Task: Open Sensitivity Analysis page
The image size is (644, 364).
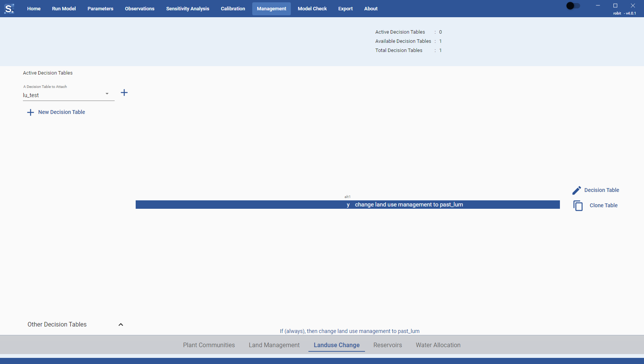Action: tap(188, 9)
